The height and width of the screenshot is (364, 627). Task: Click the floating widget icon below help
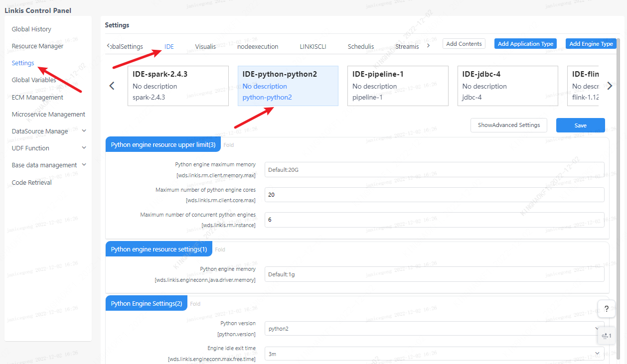click(x=606, y=336)
